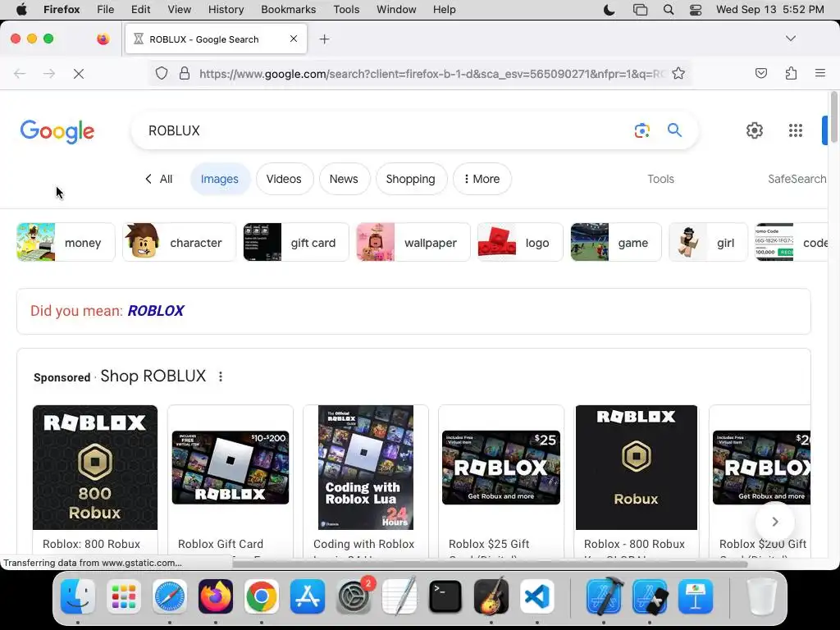This screenshot has width=840, height=630.
Task: Open the Roblox: 800 Robux product image
Action: [x=95, y=467]
